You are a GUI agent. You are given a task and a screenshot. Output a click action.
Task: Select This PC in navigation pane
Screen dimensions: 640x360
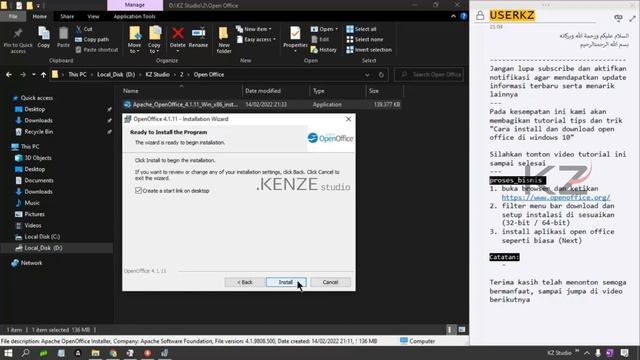click(x=30, y=147)
